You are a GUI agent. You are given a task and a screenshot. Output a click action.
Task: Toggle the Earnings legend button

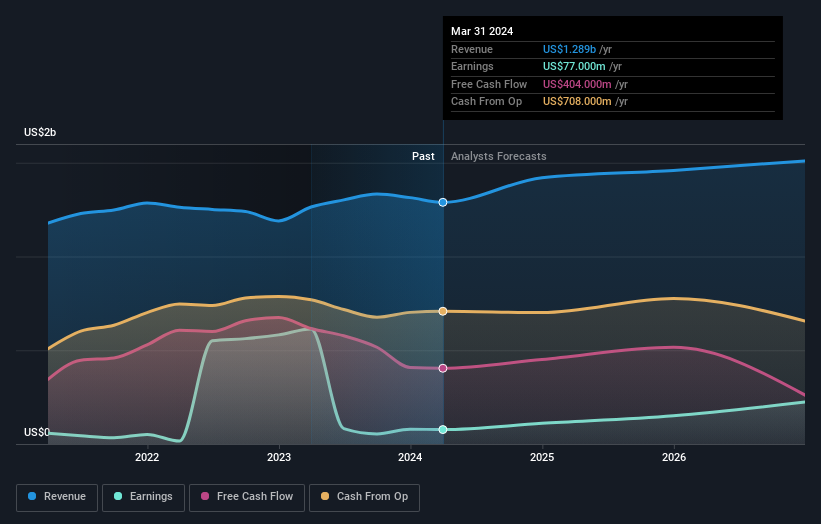coord(143,497)
